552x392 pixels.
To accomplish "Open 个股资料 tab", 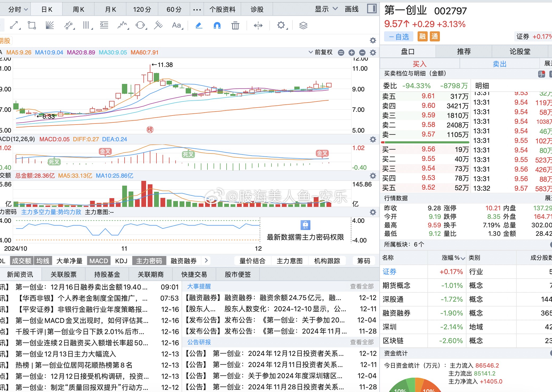I will 222,9.
